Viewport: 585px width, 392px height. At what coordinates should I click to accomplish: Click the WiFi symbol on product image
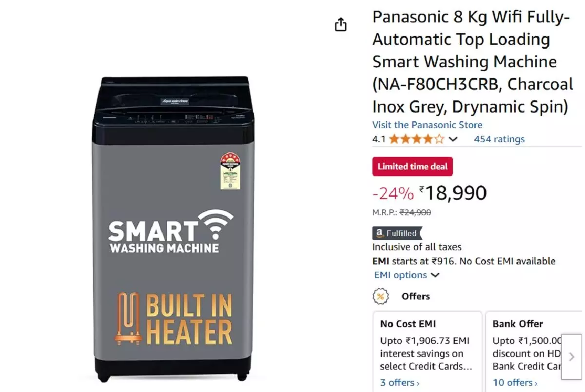[216, 223]
